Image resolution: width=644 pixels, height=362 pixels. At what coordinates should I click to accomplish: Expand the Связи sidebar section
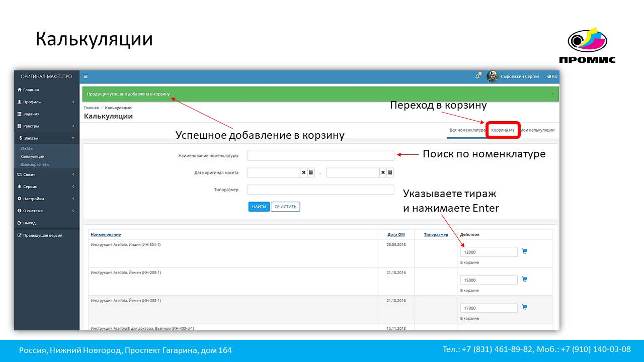tap(46, 174)
